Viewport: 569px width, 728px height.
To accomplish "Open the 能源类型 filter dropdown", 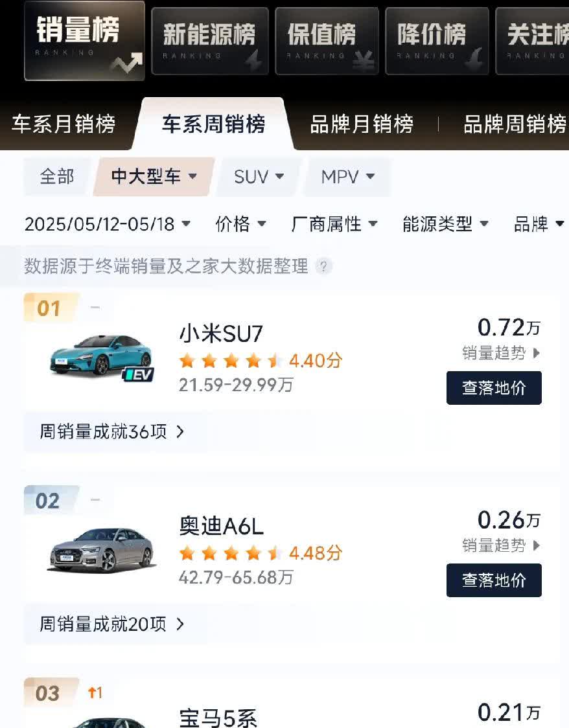I will [x=445, y=224].
